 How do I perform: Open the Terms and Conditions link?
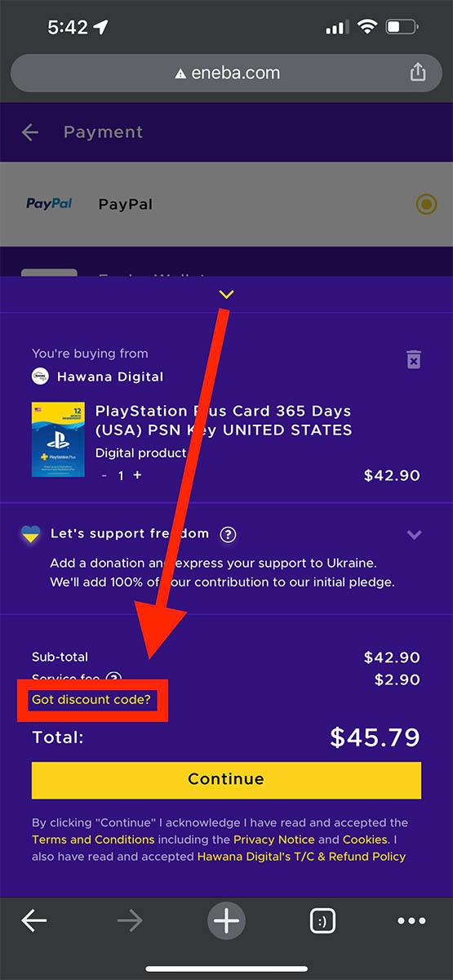pos(93,840)
